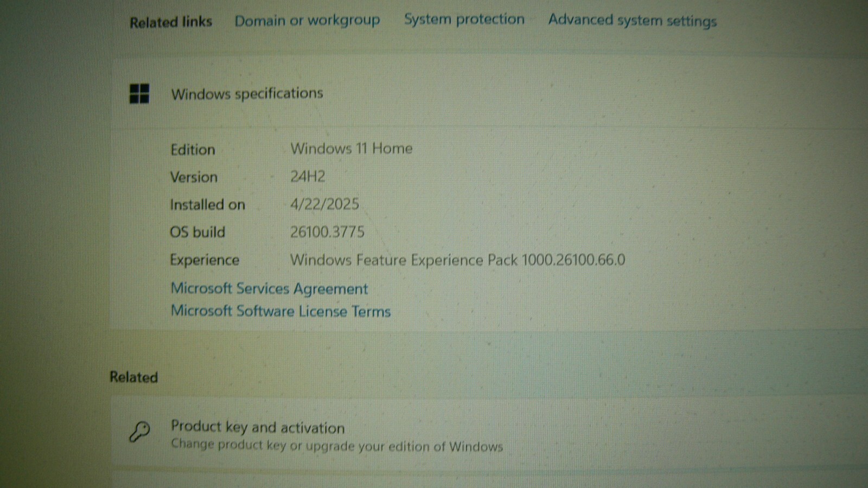Click the Change product key description text

[337, 446]
